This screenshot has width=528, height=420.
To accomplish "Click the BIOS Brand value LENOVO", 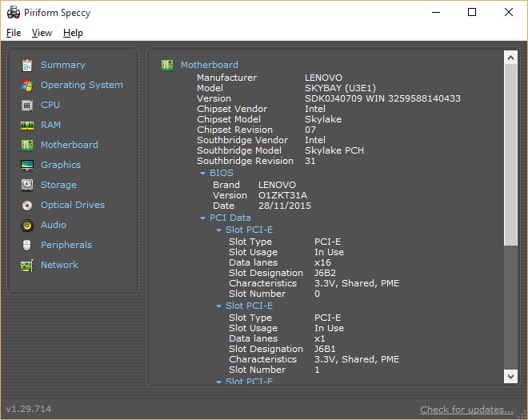I will click(x=277, y=185).
